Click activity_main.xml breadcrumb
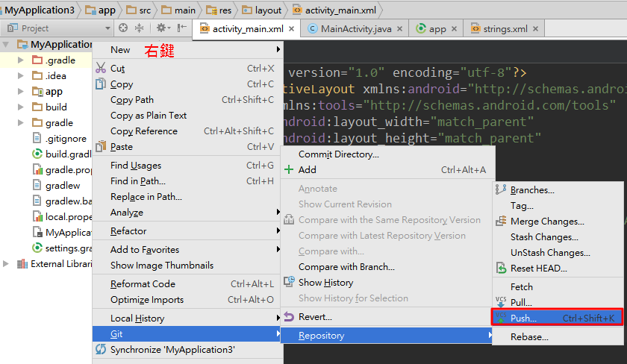The width and height of the screenshot is (627, 364). tap(335, 10)
